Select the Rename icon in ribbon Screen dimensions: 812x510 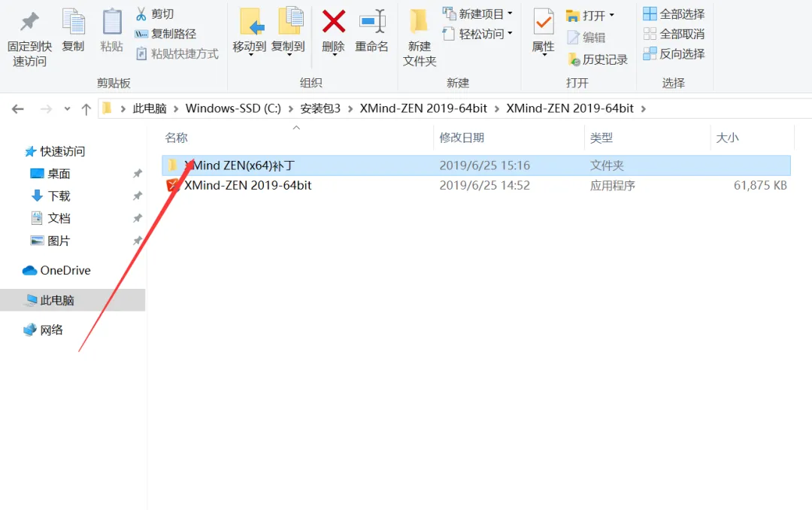[x=372, y=22]
